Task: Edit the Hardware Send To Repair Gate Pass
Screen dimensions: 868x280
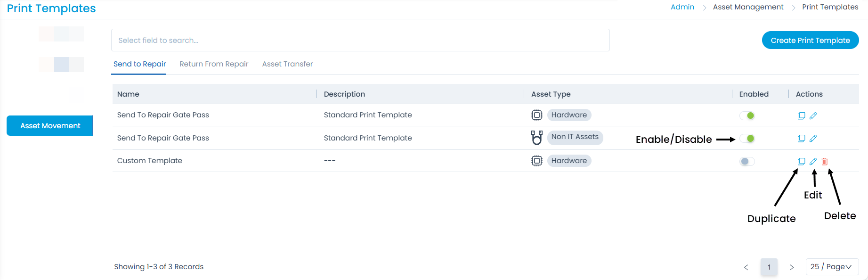Action: (x=813, y=115)
